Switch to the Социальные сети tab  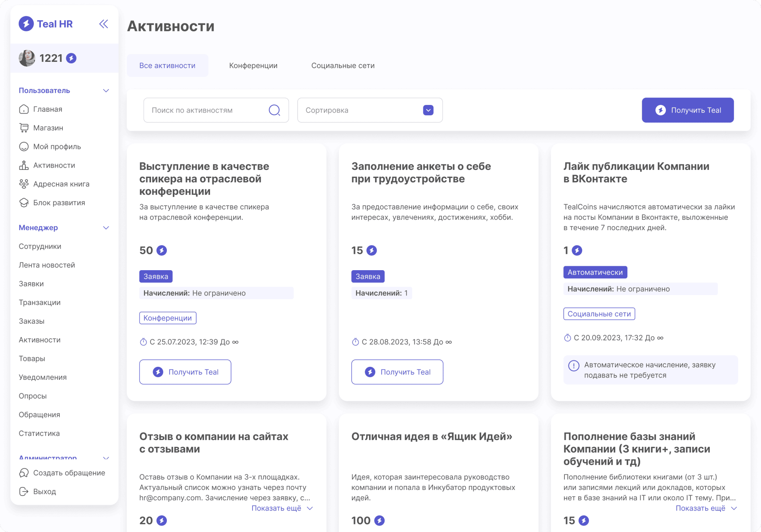coord(342,66)
